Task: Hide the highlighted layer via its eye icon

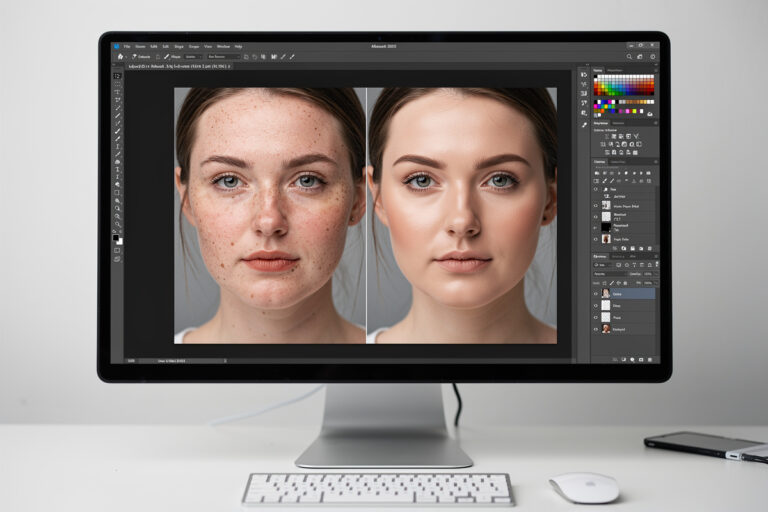Action: pos(596,294)
